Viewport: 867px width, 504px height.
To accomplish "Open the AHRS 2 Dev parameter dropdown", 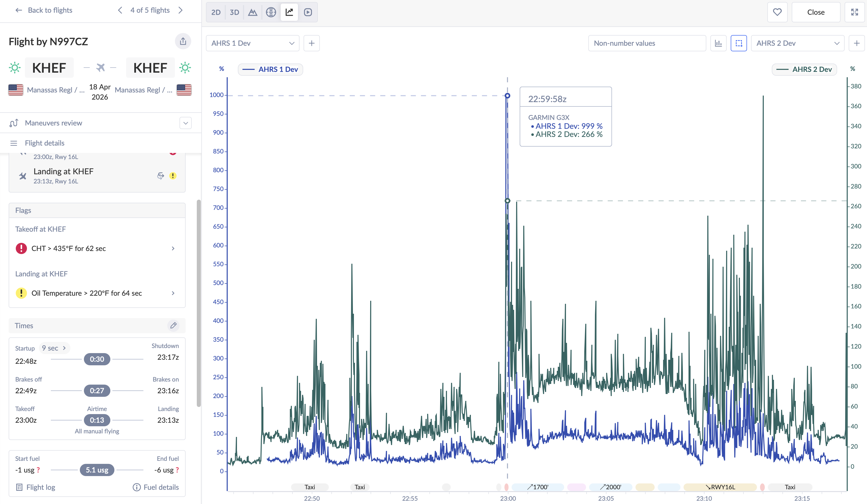I will click(x=798, y=43).
